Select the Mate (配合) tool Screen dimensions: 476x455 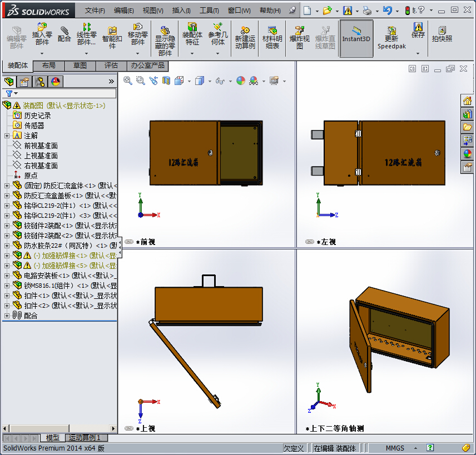pyautogui.click(x=64, y=34)
